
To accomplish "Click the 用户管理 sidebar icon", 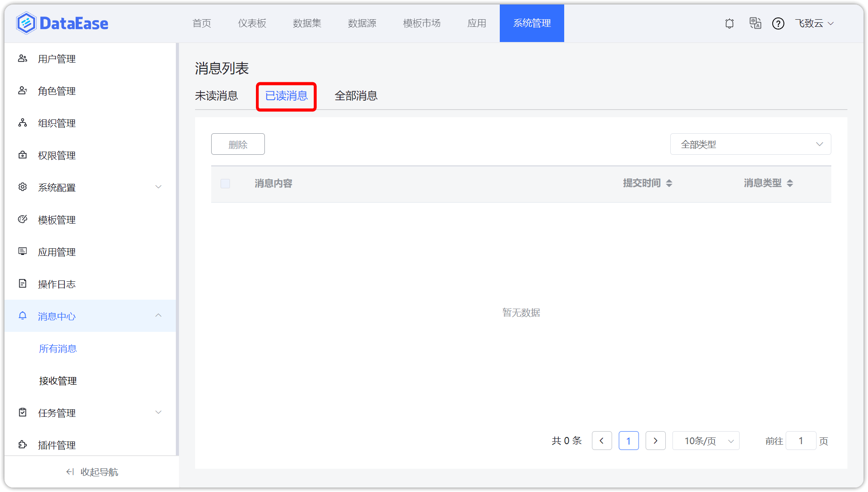I will click(22, 59).
